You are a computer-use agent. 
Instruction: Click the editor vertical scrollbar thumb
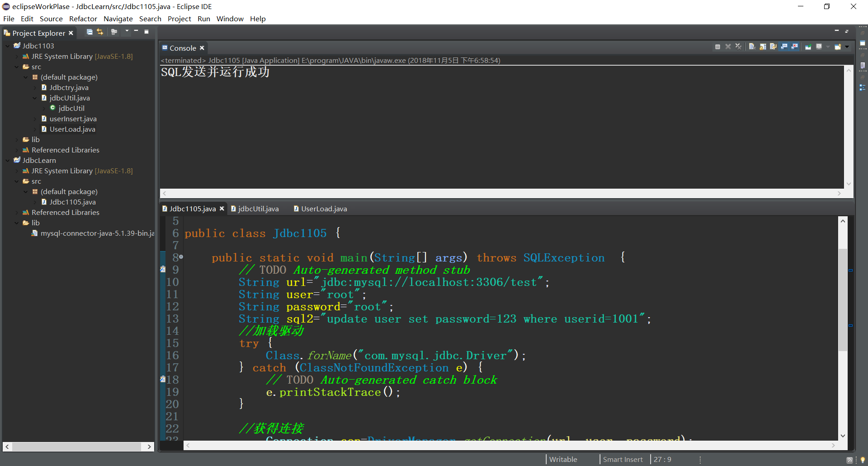click(x=843, y=300)
